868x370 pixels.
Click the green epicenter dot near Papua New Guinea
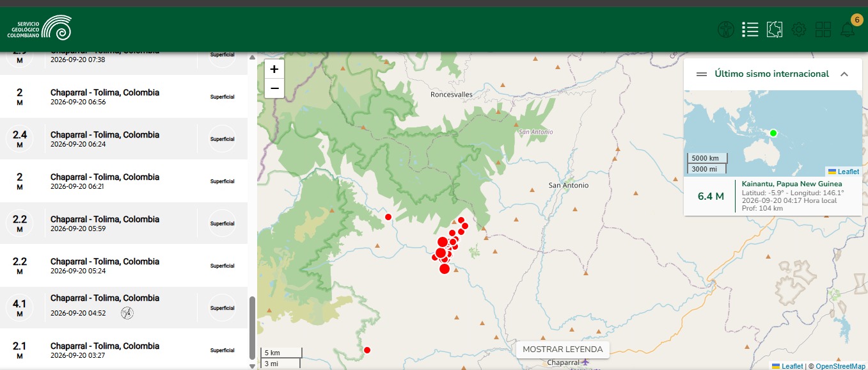[773, 133]
